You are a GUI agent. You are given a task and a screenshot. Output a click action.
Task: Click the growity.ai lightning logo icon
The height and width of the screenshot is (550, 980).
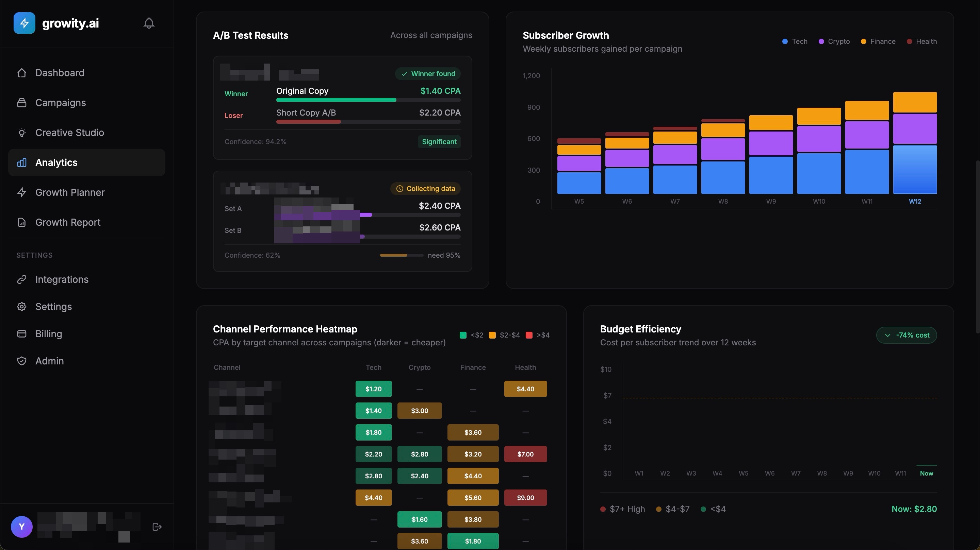click(24, 23)
